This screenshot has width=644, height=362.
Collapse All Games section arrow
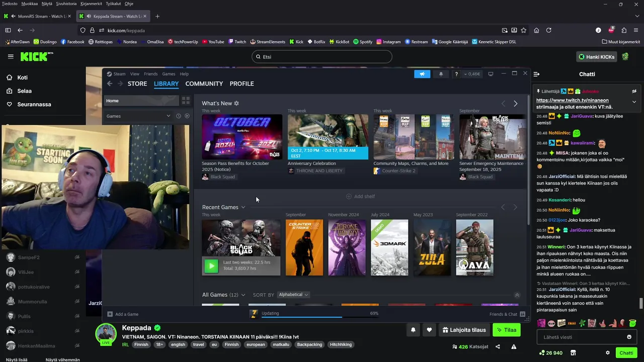point(517,295)
